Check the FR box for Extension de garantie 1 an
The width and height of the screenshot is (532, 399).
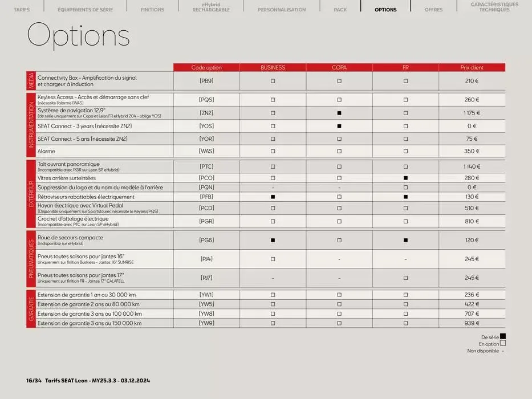(x=405, y=294)
